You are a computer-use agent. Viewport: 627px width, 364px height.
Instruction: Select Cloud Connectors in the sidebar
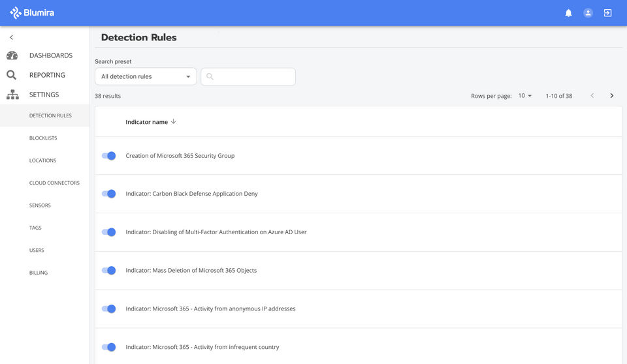tap(54, 183)
